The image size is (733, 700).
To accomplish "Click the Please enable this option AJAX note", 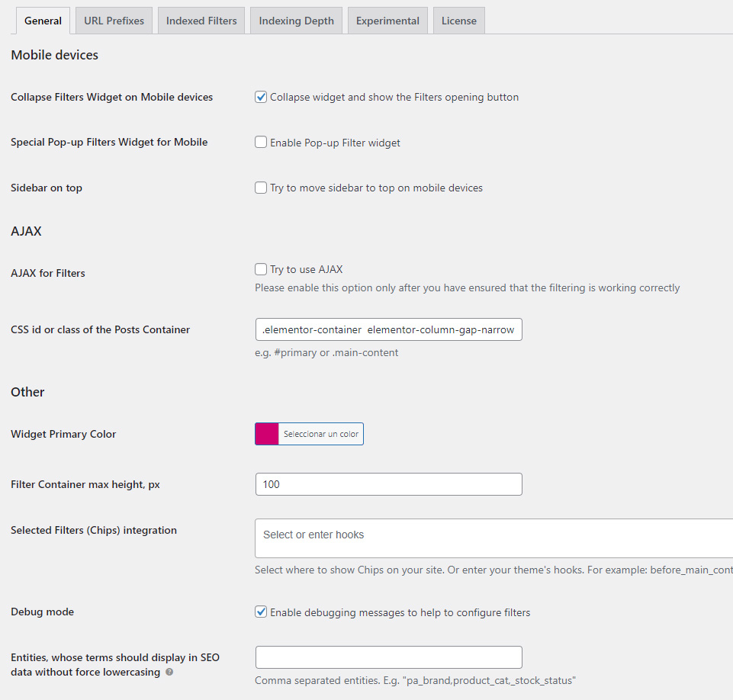I will point(467,287).
